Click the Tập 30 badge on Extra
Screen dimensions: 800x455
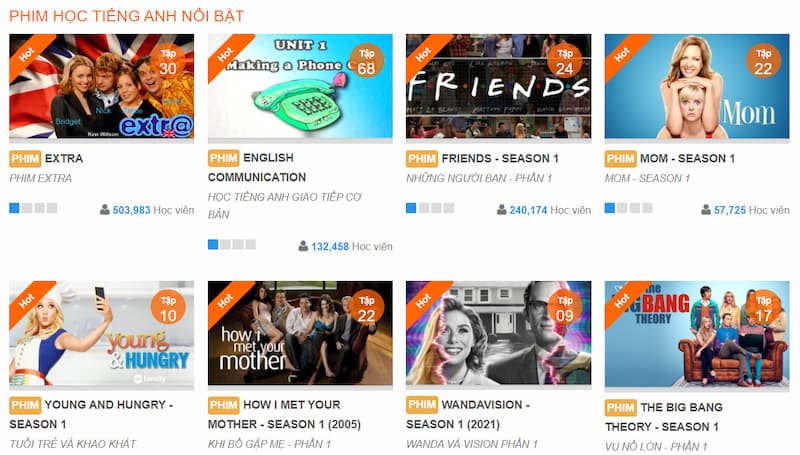click(168, 62)
